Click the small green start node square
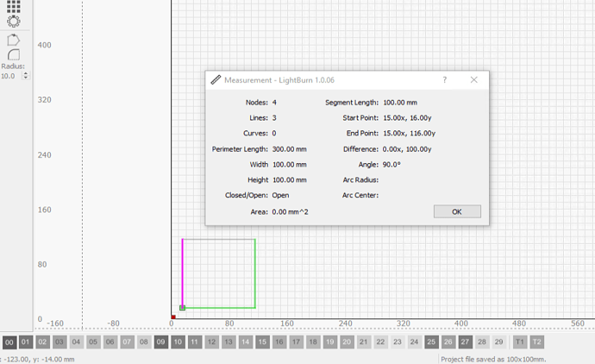The height and width of the screenshot is (364, 595). pyautogui.click(x=182, y=308)
